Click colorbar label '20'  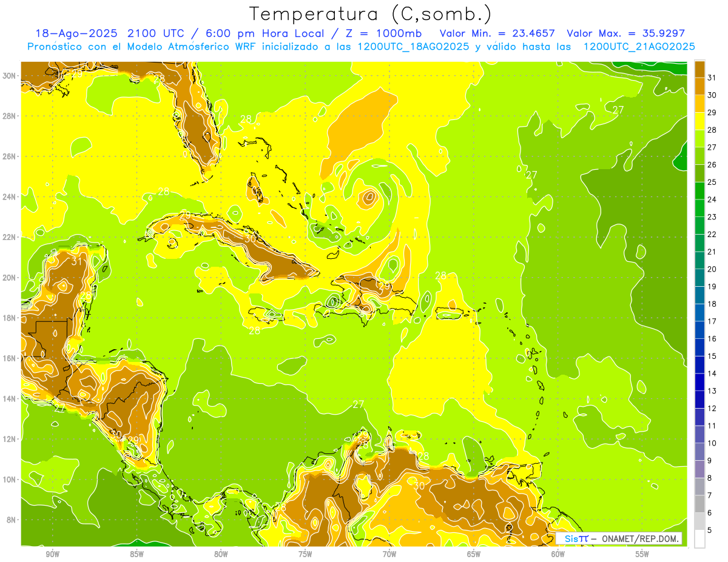712,269
